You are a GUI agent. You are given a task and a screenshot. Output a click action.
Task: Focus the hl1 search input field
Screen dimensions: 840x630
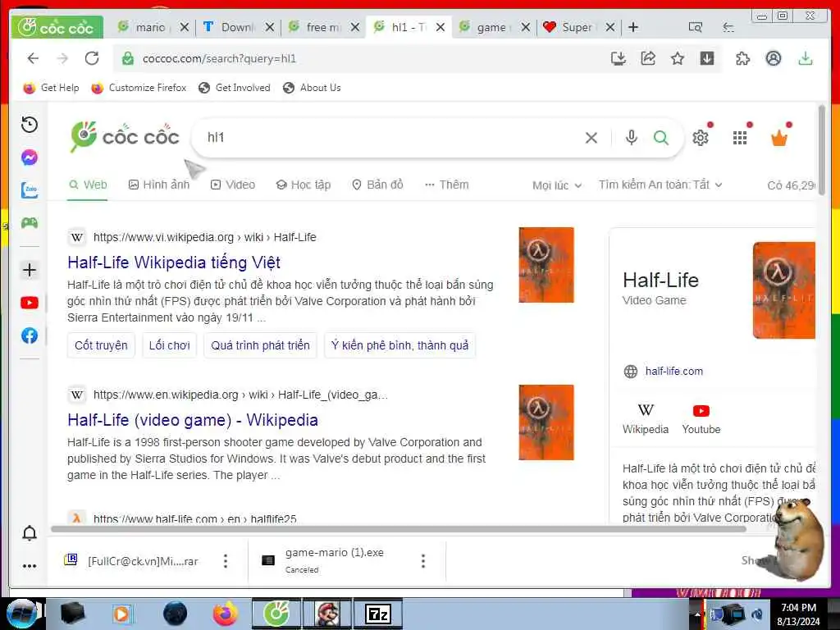[391, 138]
